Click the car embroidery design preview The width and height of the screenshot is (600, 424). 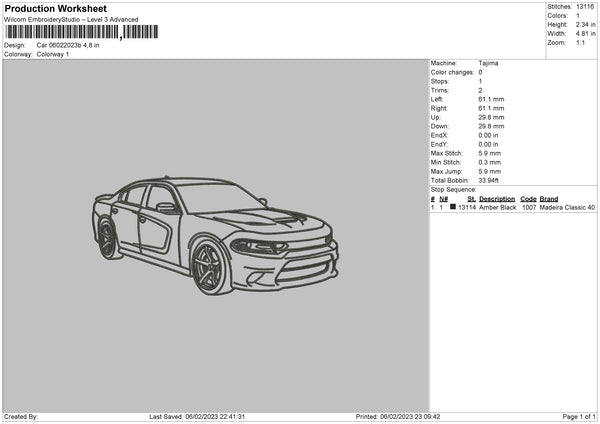coord(215,236)
